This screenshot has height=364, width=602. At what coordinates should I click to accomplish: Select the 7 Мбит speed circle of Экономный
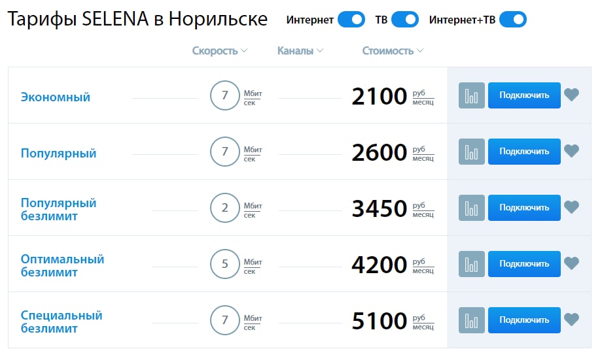(x=225, y=95)
